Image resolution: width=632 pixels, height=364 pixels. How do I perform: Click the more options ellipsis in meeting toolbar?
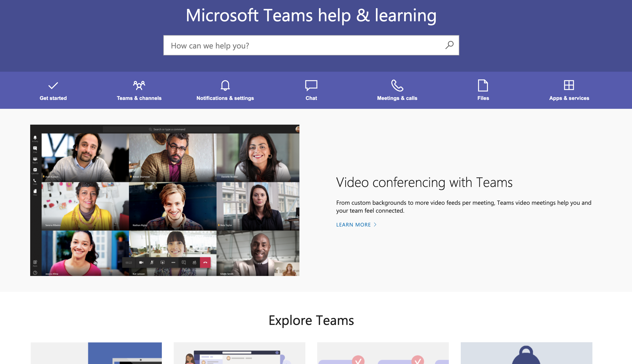click(173, 263)
